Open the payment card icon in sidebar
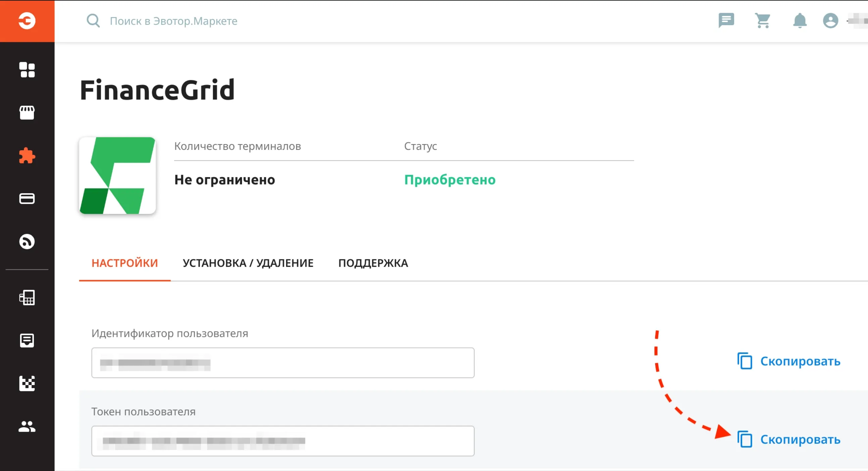This screenshot has height=471, width=868. pyautogui.click(x=27, y=199)
